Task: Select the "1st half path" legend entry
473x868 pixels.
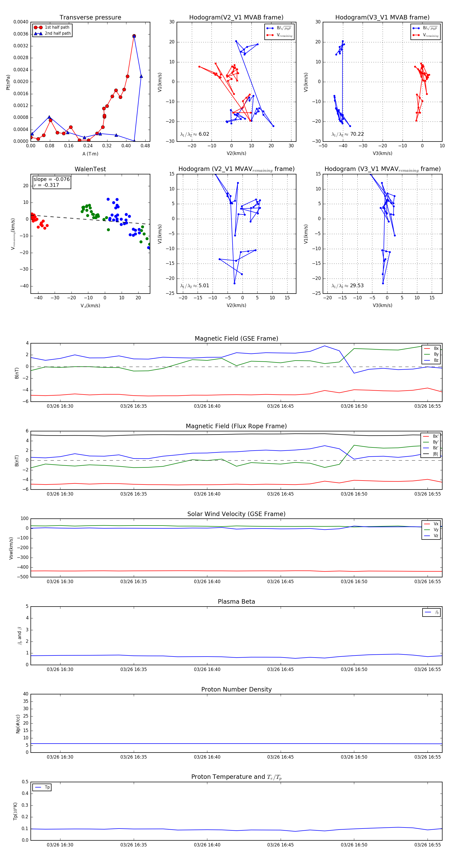Action: (52, 27)
